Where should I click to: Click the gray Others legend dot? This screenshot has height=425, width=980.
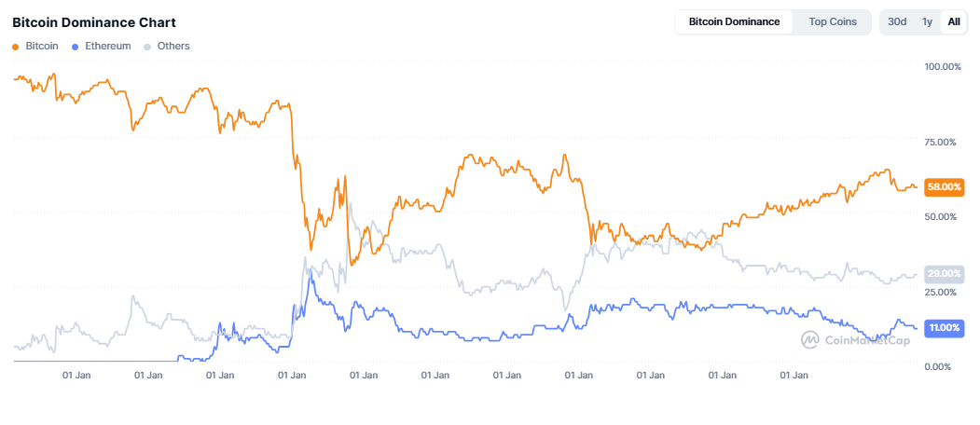147,46
